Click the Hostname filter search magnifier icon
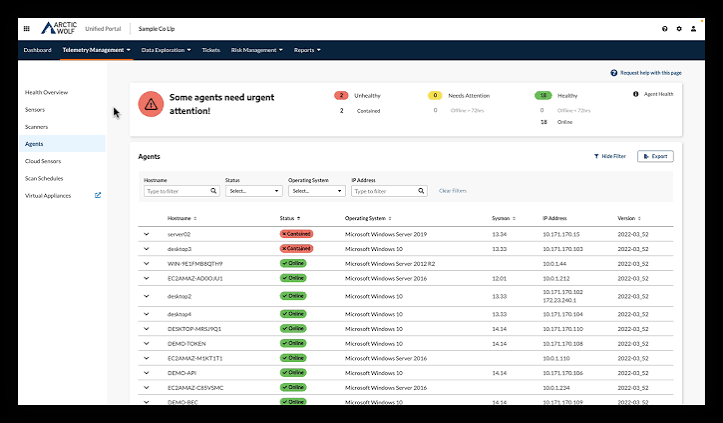The image size is (723, 423). 213,191
